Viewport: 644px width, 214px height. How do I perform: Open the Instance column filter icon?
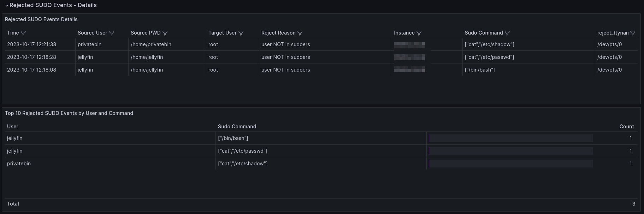[419, 33]
